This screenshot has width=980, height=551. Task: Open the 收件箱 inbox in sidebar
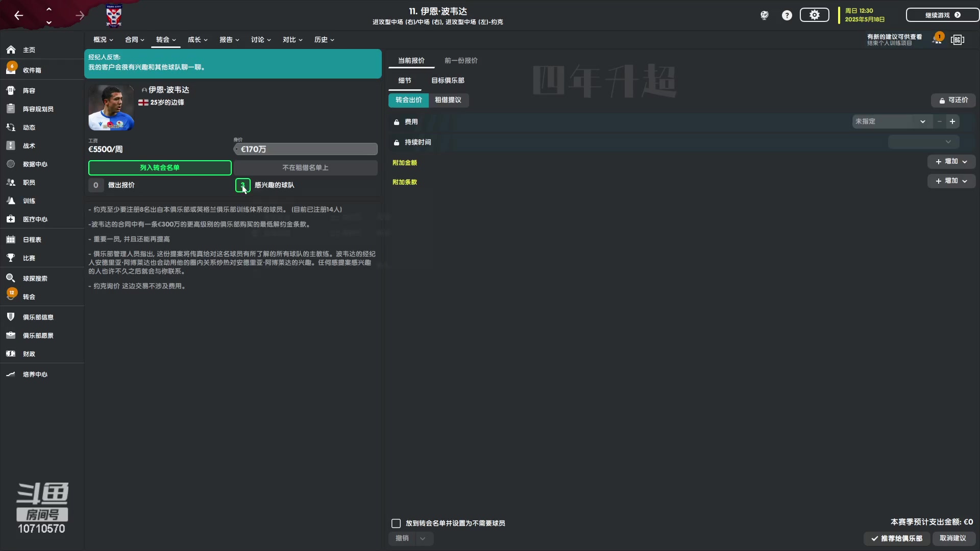32,70
